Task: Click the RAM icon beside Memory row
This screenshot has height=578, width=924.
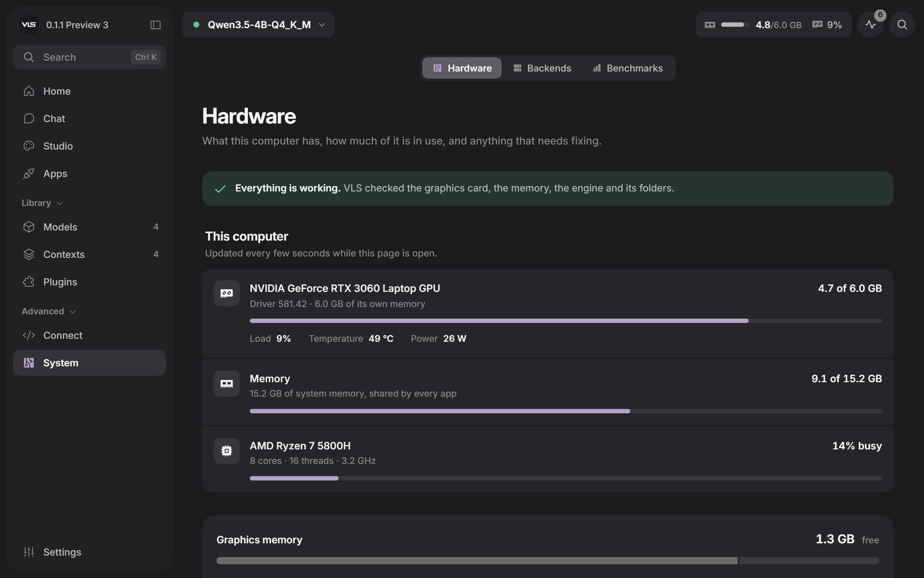Action: tap(226, 384)
